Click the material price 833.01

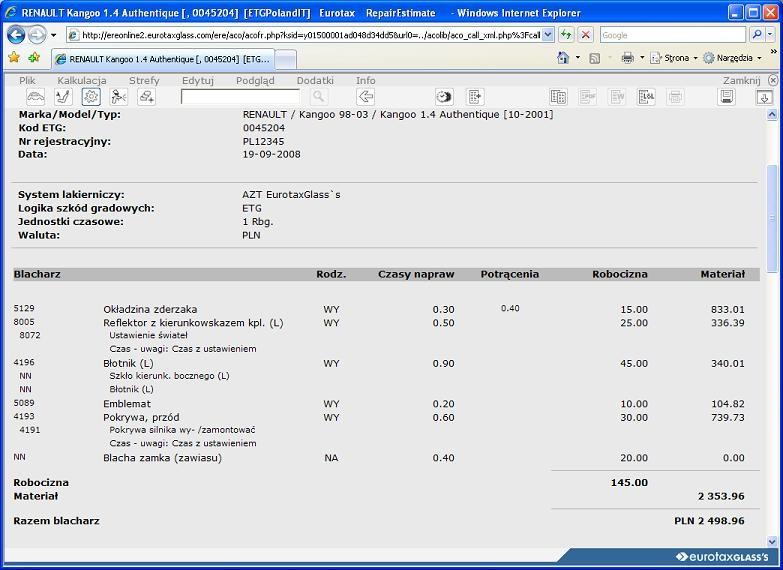point(728,309)
